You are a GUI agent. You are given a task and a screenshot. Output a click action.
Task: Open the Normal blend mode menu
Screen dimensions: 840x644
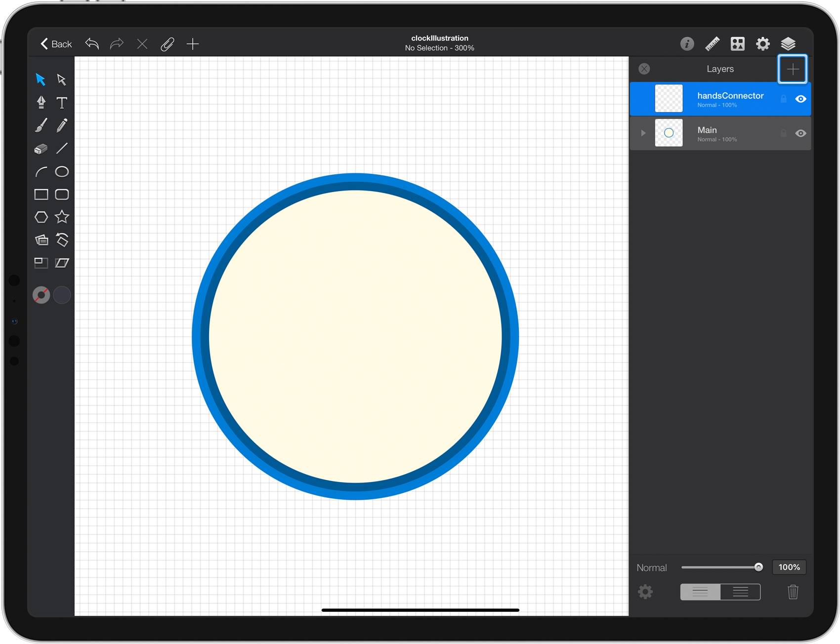coord(651,567)
